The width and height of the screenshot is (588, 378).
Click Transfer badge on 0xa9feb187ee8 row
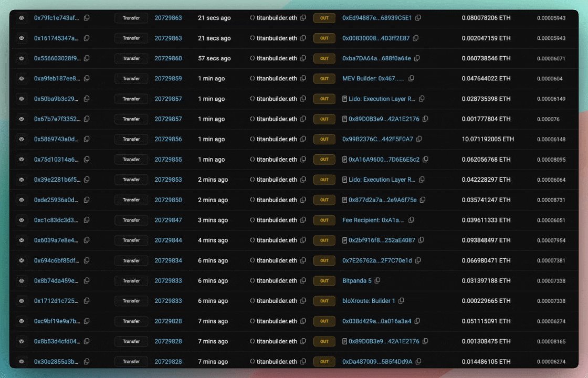click(x=131, y=78)
